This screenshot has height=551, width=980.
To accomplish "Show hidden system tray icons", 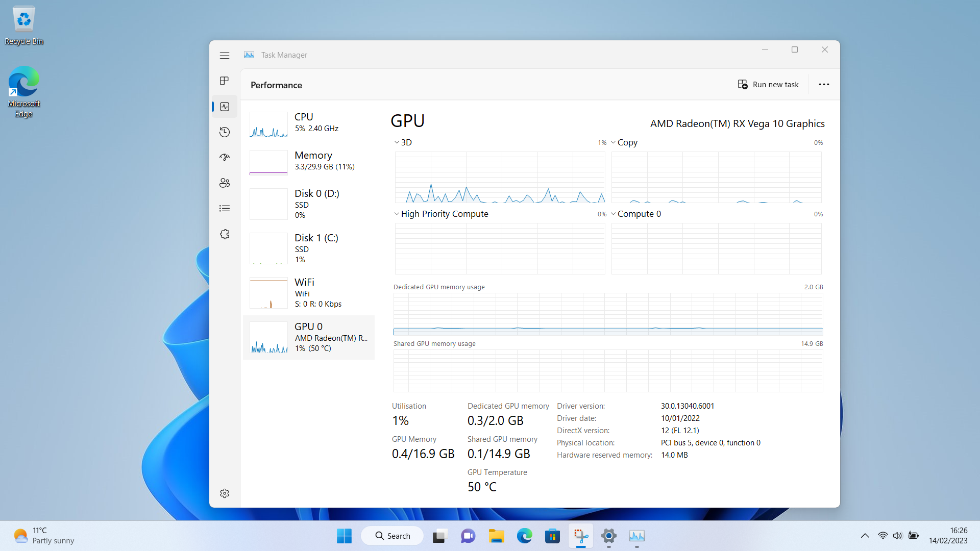I will tap(865, 536).
